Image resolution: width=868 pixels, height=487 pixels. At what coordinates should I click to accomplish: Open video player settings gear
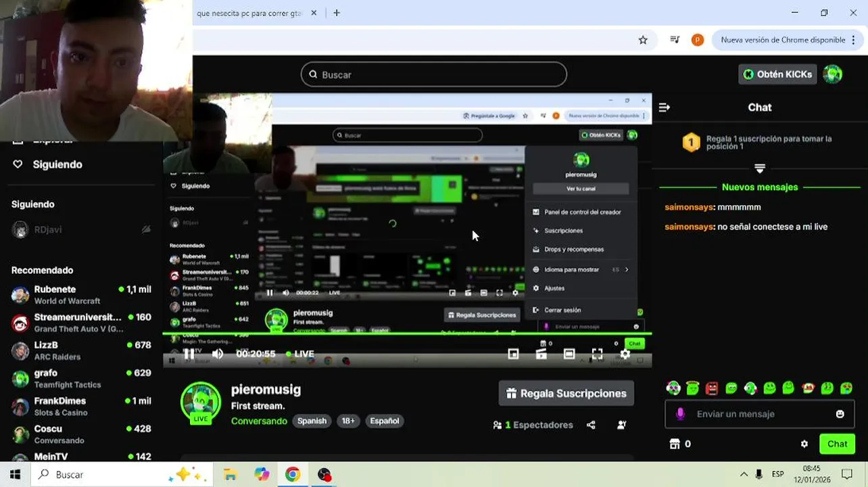625,354
